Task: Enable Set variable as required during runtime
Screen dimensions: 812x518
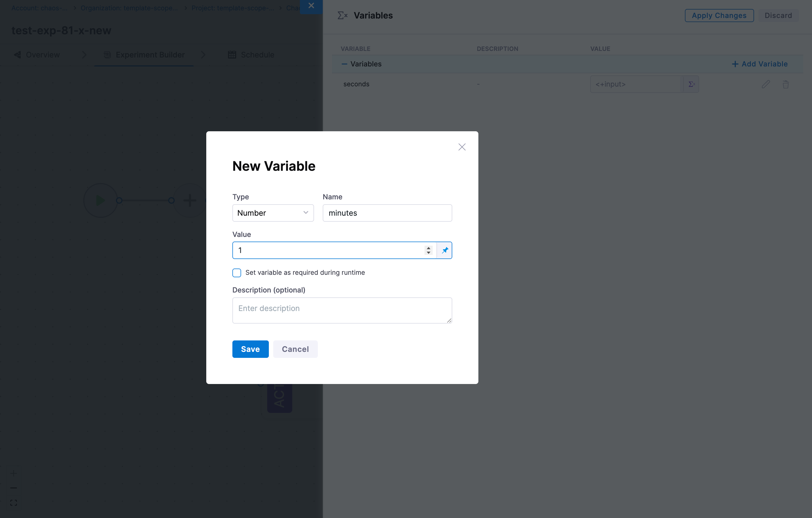Action: coord(237,272)
